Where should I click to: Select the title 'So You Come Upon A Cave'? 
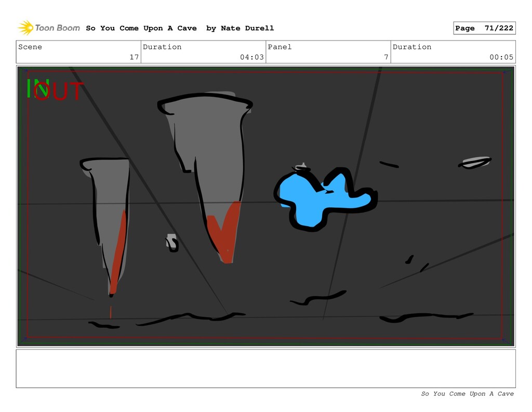tap(141, 28)
